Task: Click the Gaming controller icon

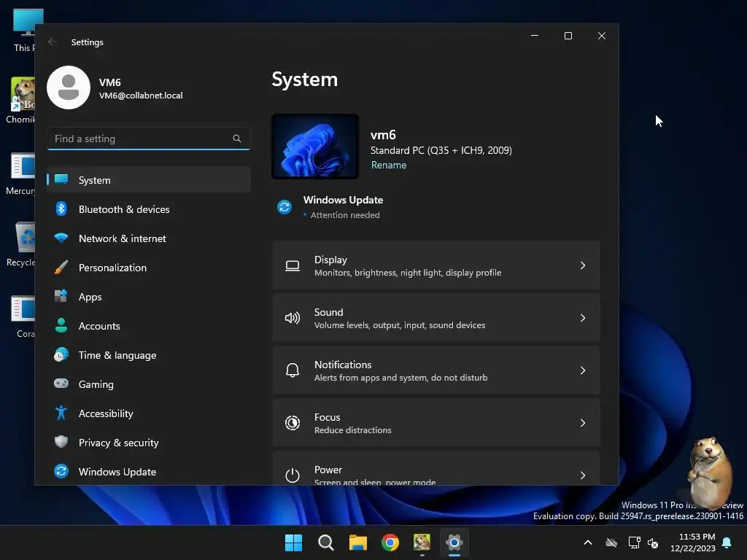Action: coord(61,384)
